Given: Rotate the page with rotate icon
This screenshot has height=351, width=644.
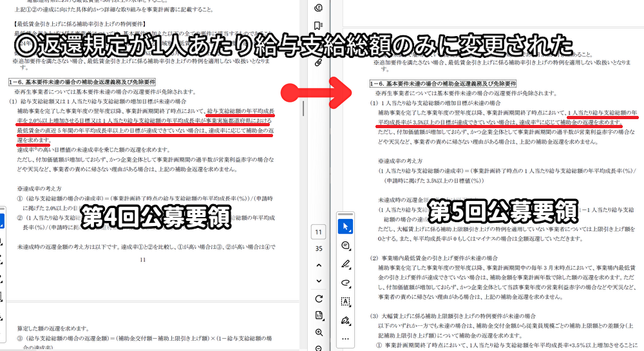Looking at the screenshot, I should tap(319, 298).
